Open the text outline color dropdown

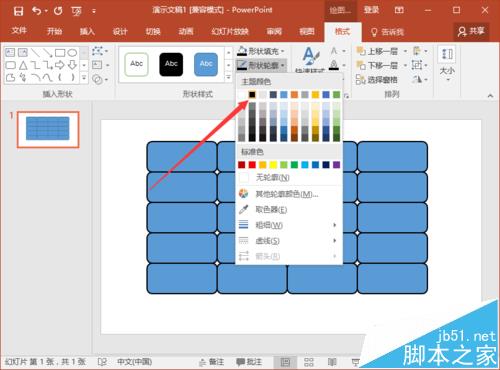(338, 65)
